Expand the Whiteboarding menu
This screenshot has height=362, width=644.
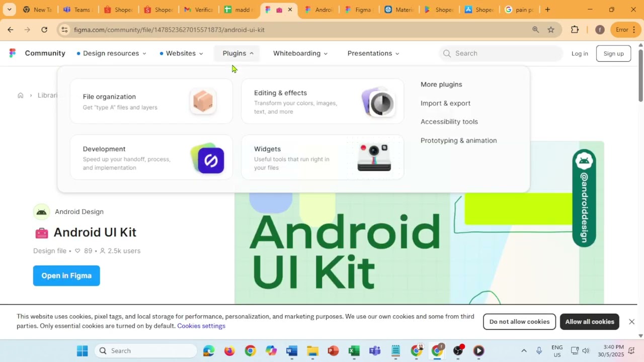pos(300,53)
